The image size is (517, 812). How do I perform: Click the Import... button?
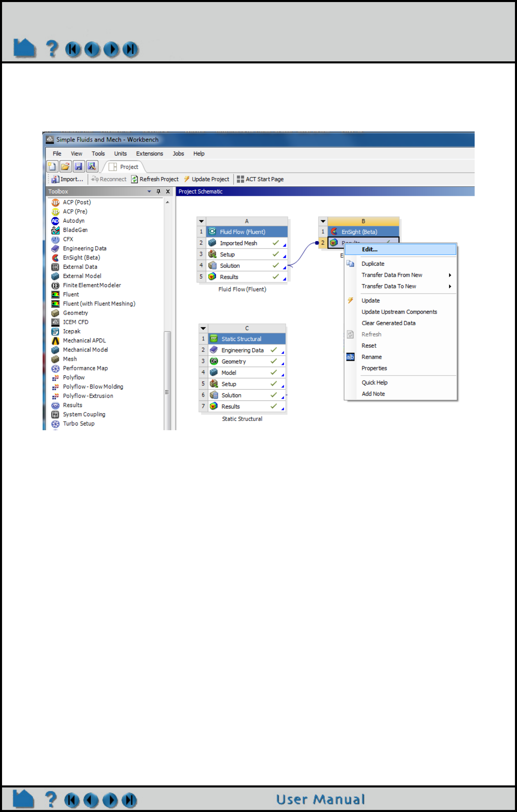click(67, 179)
